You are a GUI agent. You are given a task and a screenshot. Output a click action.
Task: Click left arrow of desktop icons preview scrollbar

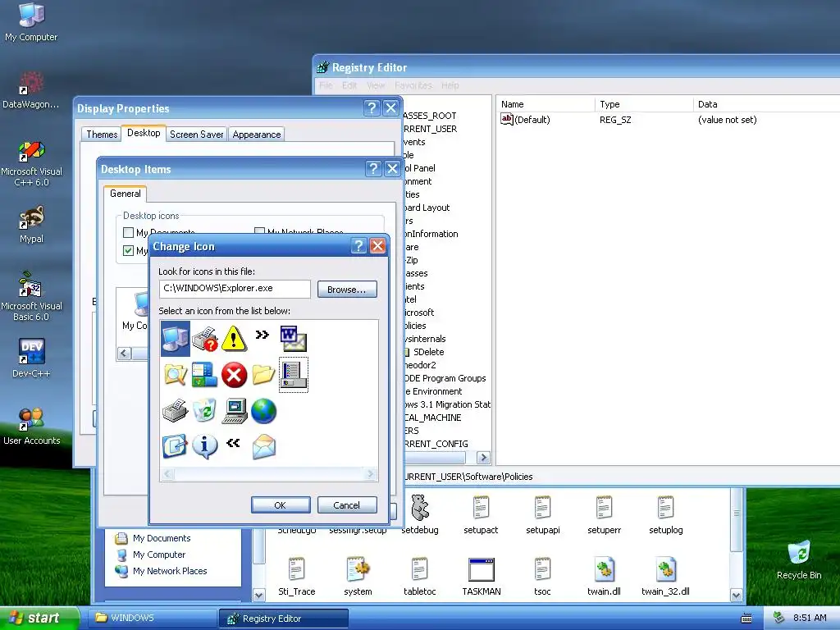tap(125, 353)
